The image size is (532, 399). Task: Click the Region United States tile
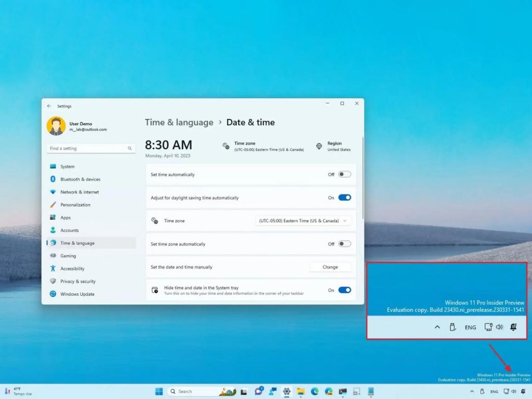(x=334, y=146)
